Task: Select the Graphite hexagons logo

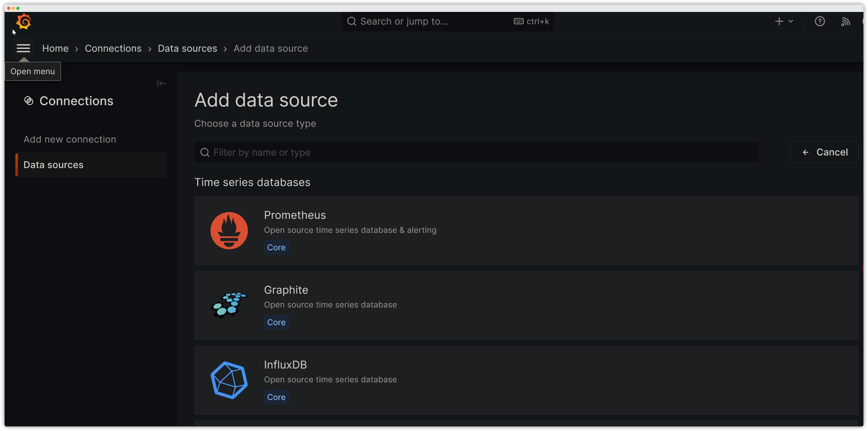Action: (x=229, y=305)
